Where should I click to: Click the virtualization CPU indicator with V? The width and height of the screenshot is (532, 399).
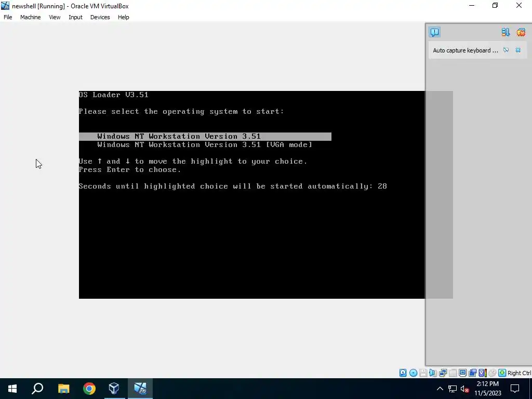pos(483,373)
